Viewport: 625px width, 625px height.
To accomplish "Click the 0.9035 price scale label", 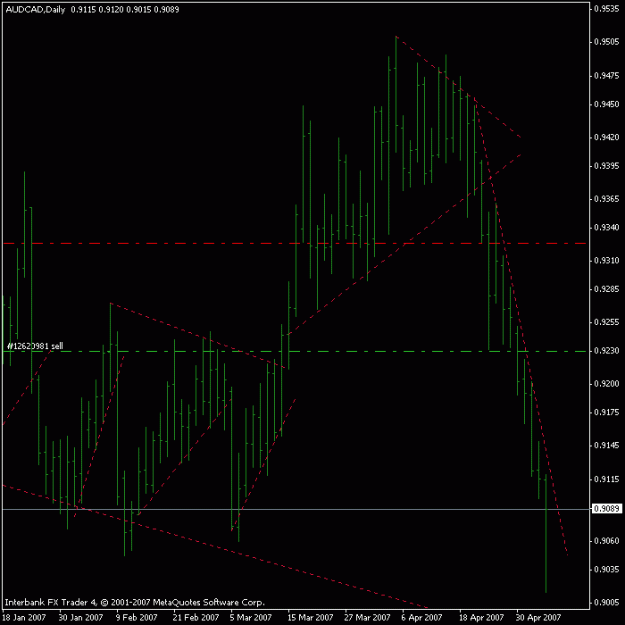I will [607, 569].
